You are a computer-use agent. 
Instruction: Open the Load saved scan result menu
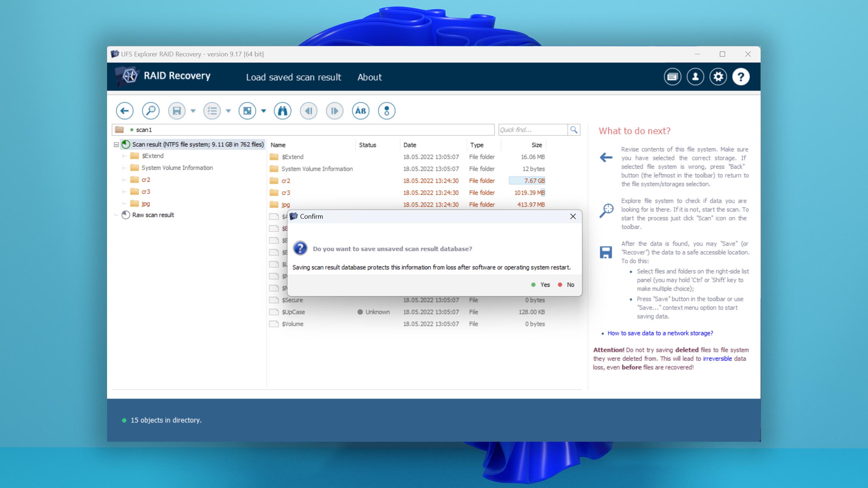[293, 77]
